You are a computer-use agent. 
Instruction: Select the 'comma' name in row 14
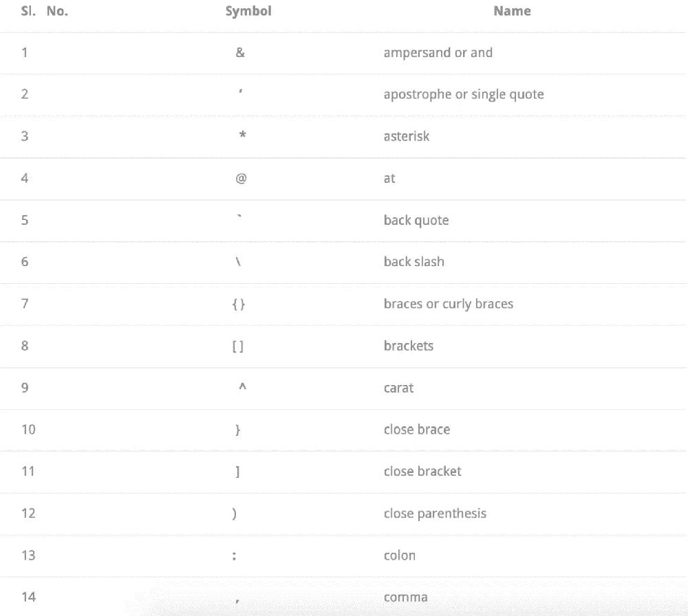tap(405, 597)
